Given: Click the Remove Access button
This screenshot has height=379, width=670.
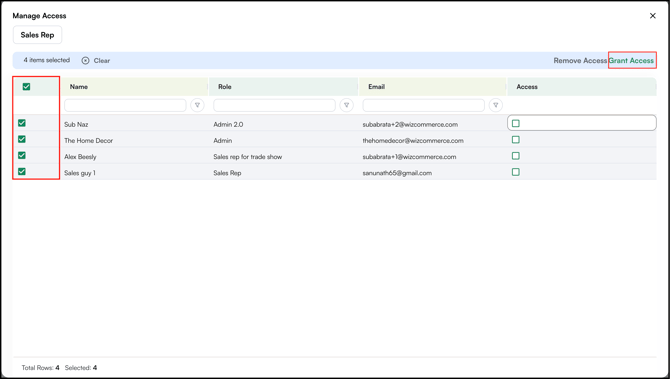Looking at the screenshot, I should click(x=580, y=61).
